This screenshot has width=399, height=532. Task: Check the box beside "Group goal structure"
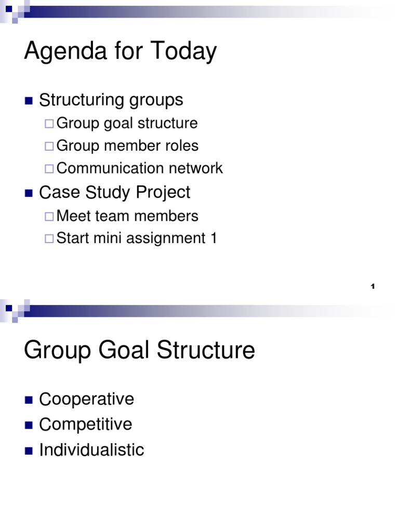[x=49, y=124]
